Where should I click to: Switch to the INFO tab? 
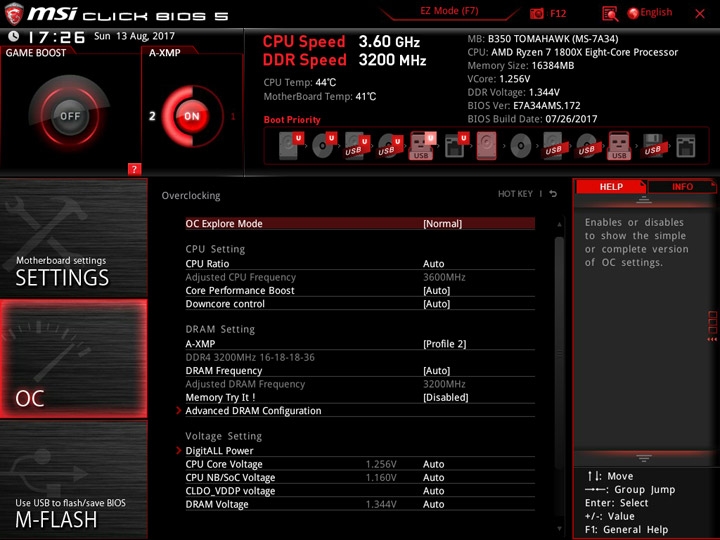point(682,186)
